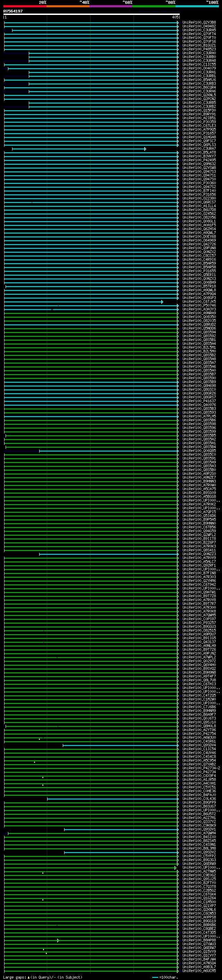Click the shortened alignment bar for C6TJK5
Viewport: 222px width, 980px height.
[x=84, y=302]
